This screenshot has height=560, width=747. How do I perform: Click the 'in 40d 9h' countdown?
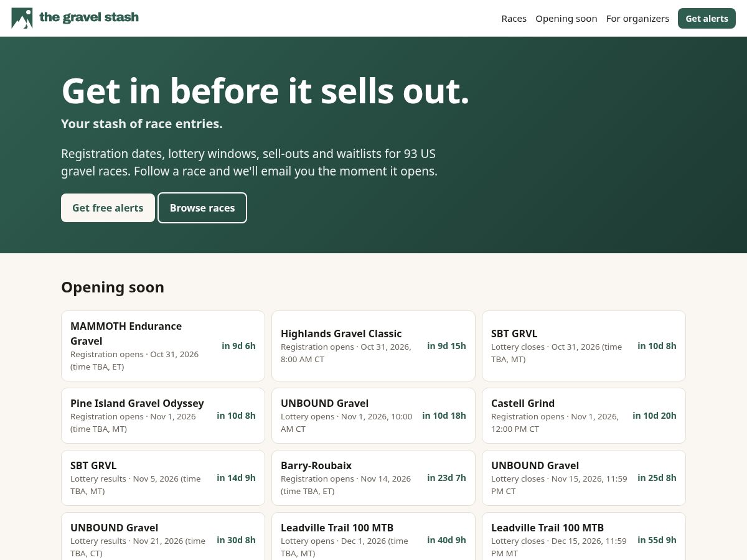(x=446, y=540)
